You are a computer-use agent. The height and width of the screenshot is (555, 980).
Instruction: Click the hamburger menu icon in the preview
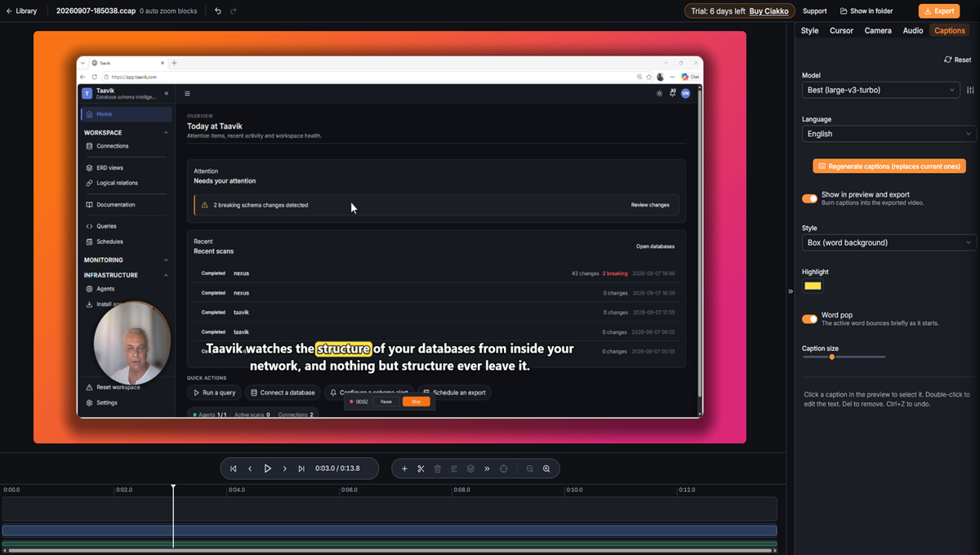click(187, 94)
